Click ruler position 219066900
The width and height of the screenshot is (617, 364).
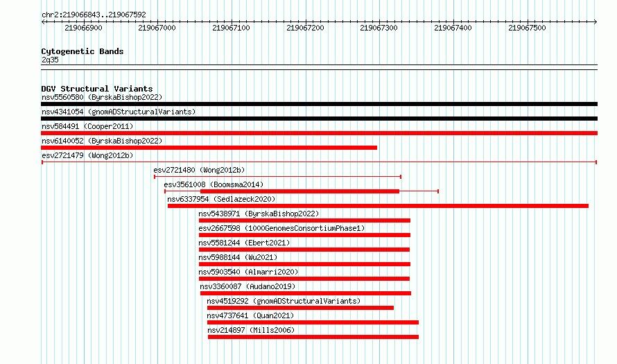click(x=83, y=28)
